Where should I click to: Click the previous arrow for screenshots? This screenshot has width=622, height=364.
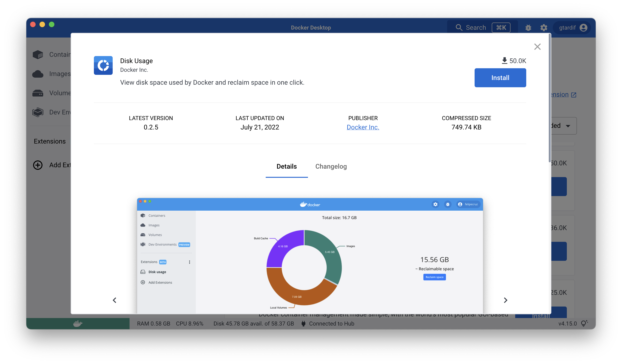115,300
